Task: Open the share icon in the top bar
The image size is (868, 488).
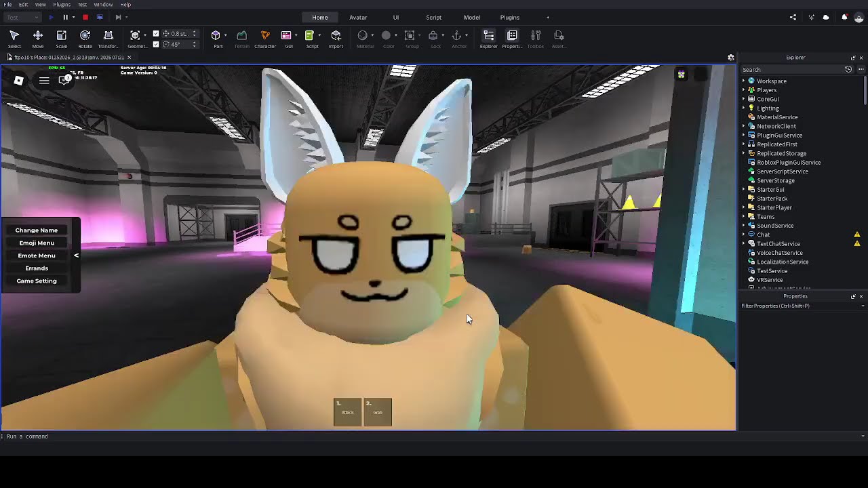Action: pos(793,17)
